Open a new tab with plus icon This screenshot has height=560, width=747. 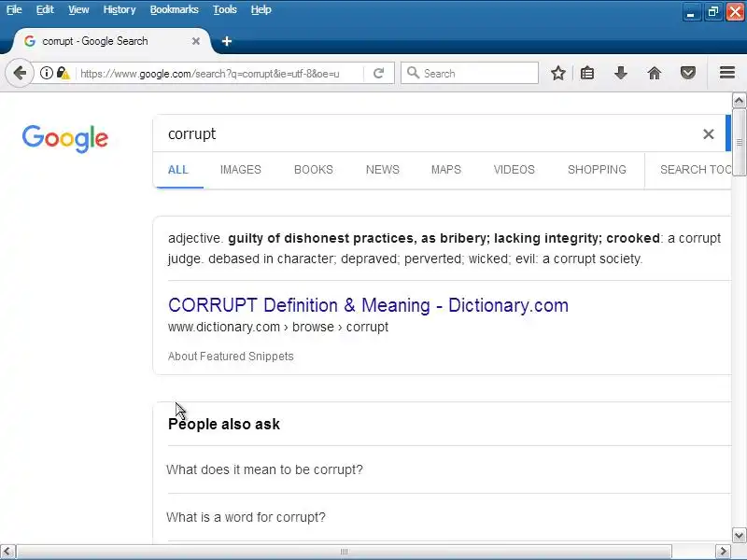point(227,41)
